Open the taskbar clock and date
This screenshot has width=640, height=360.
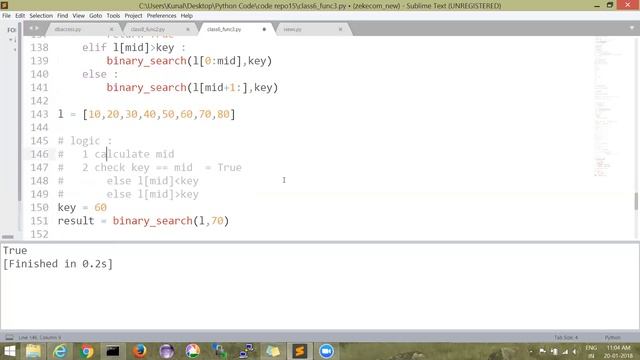[618, 351]
